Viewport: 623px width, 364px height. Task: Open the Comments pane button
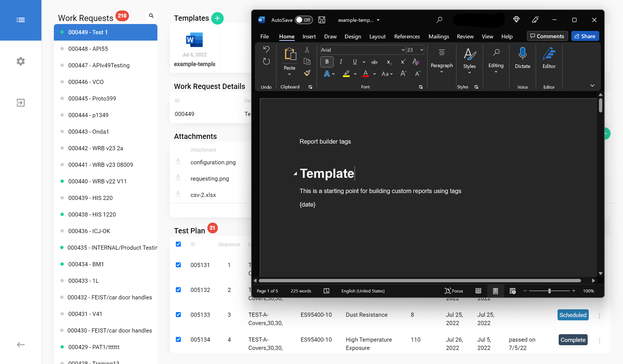(547, 36)
